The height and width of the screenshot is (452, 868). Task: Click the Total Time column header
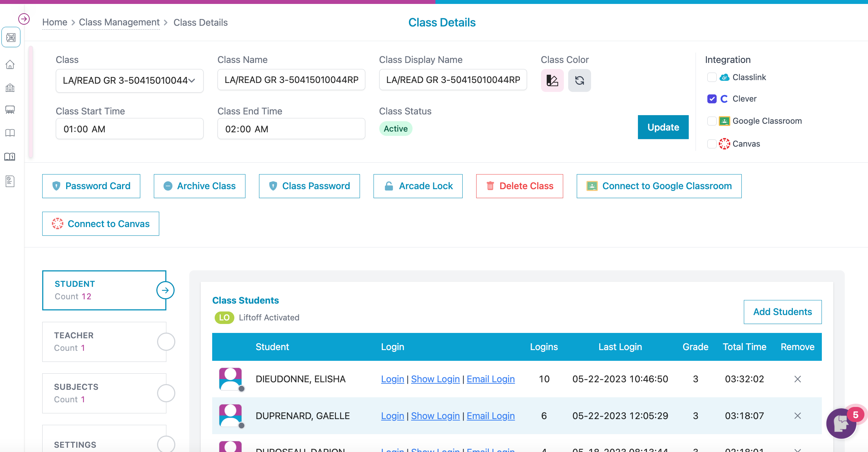tap(745, 347)
